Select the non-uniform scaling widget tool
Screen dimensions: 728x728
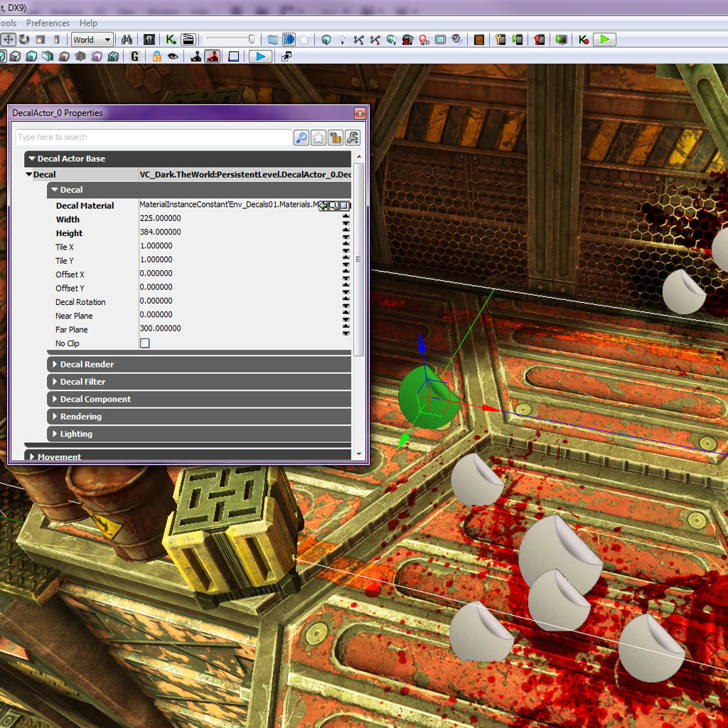tap(57, 40)
